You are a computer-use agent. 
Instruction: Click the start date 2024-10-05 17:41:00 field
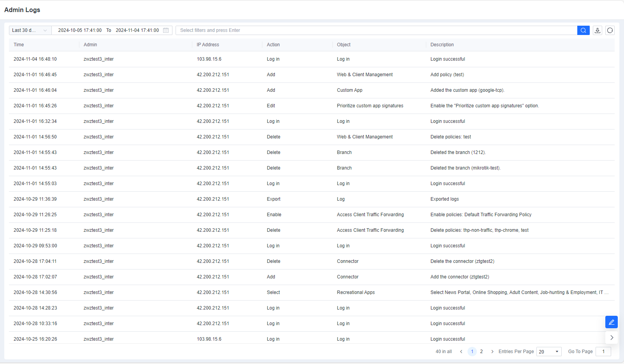coord(80,30)
